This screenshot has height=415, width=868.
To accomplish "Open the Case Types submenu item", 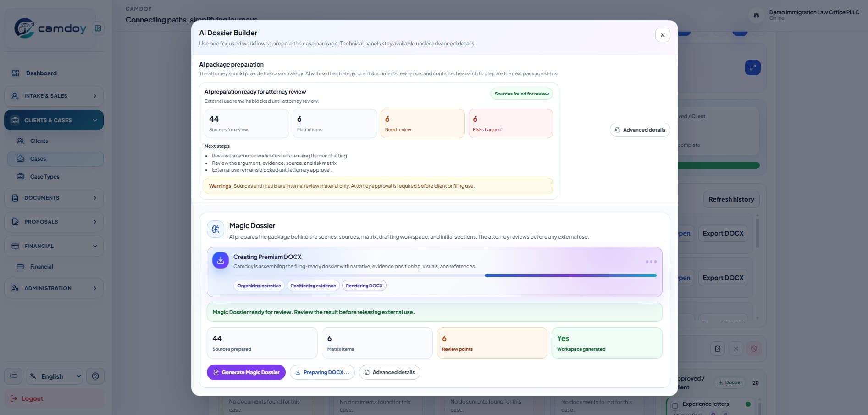I will [55, 177].
